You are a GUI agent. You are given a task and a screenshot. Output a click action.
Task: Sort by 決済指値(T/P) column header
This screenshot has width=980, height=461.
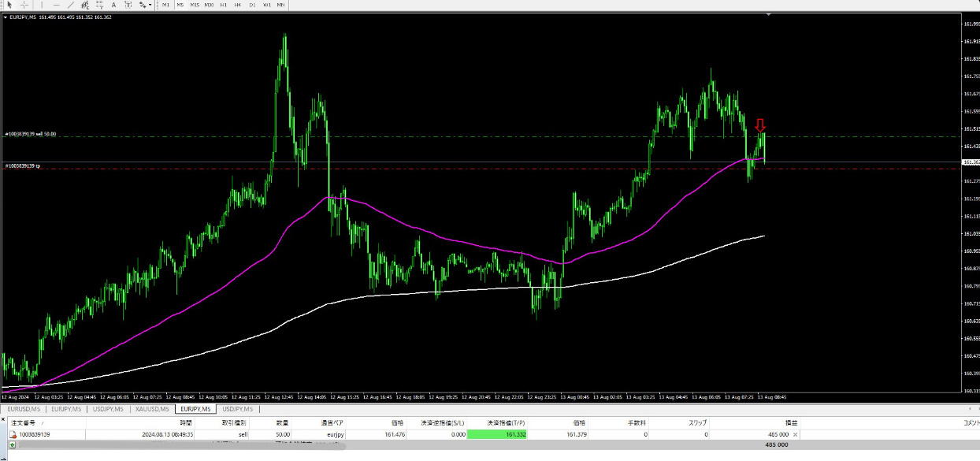[x=507, y=423]
